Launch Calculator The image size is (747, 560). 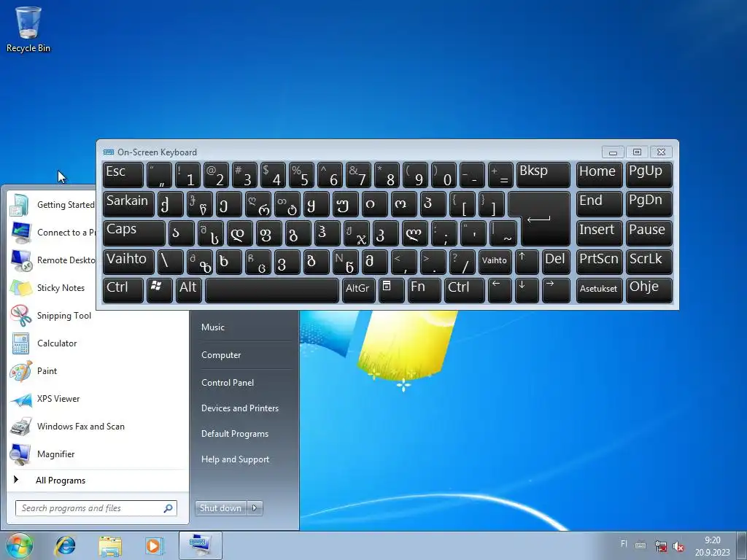pos(98,343)
